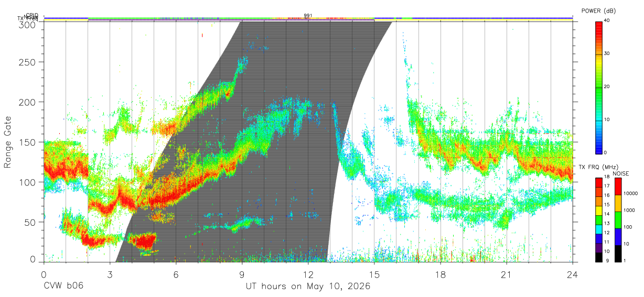Click the "991" CPID value at top
This screenshot has width=644, height=297.
[308, 16]
